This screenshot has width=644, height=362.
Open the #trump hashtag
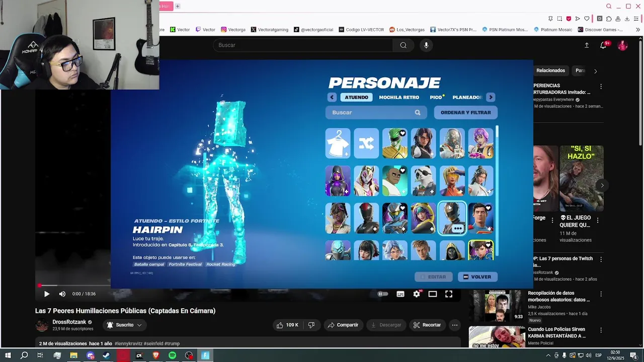172,344
